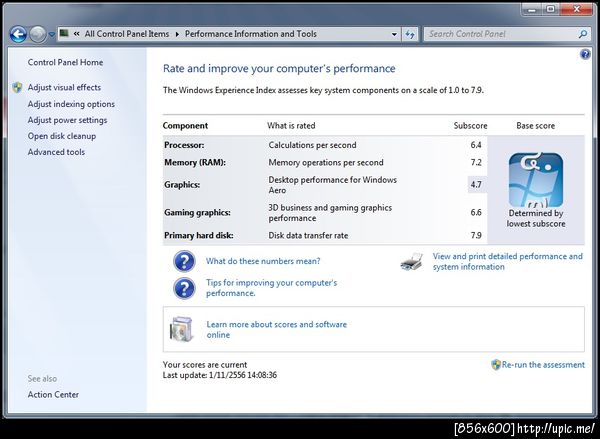
Task: Minimize the Control Panel window
Action: pyautogui.click(x=532, y=9)
